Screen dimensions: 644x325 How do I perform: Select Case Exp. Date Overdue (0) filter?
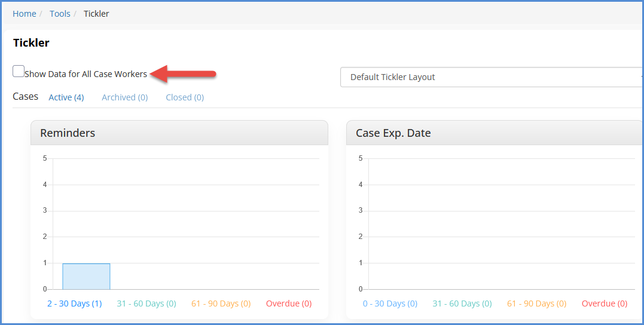[605, 303]
